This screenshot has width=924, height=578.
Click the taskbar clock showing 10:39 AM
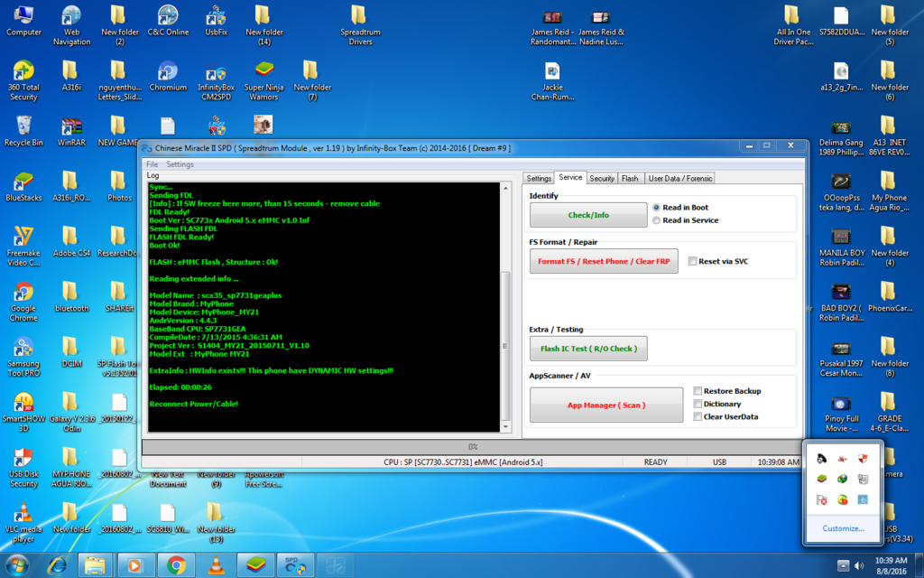(891, 565)
